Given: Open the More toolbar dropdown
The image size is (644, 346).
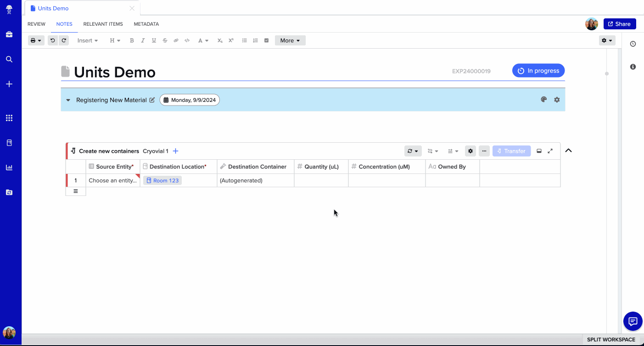Looking at the screenshot, I should pyautogui.click(x=290, y=40).
